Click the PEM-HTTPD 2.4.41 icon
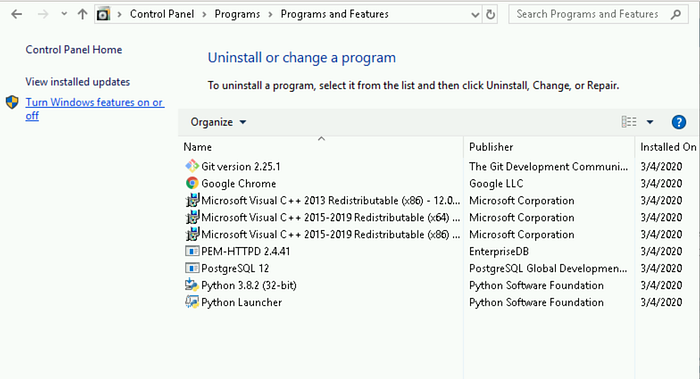The height and width of the screenshot is (379, 700). [192, 251]
